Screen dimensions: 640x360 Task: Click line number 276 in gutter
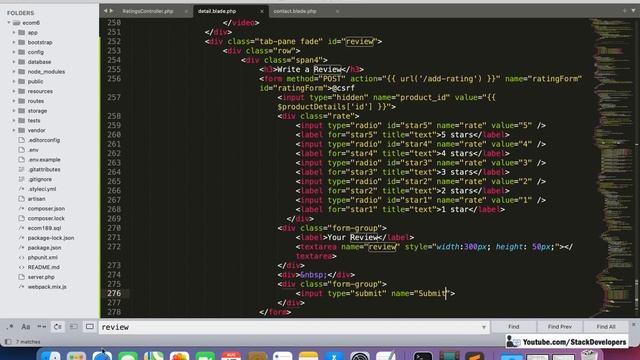[114, 293]
